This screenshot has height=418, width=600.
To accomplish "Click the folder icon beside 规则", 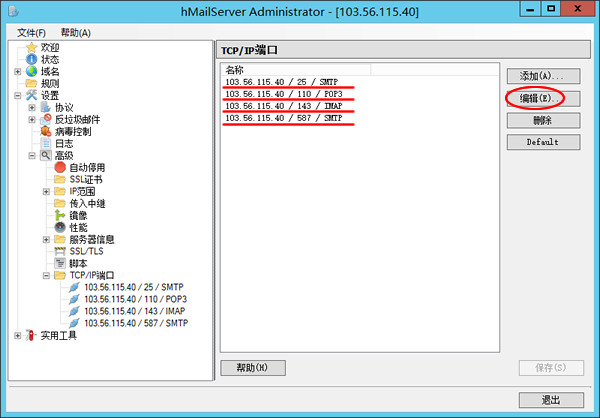I will pyautogui.click(x=31, y=83).
